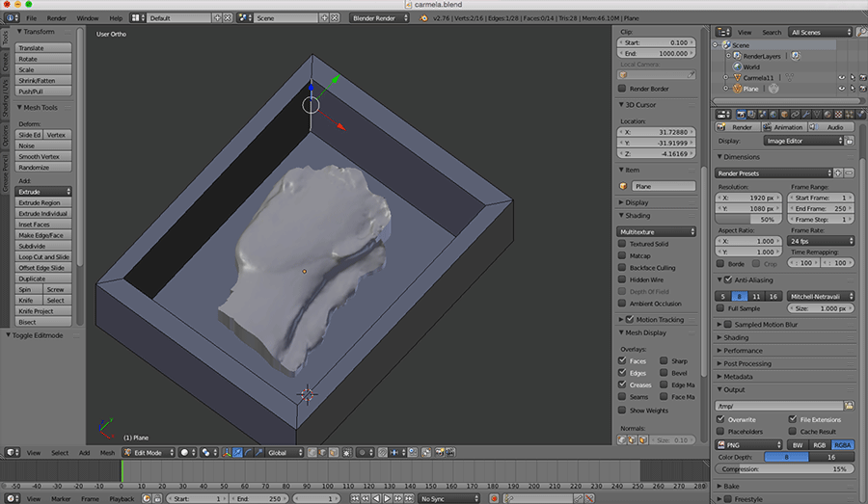Image resolution: width=868 pixels, height=504 pixels.
Task: Open the 24 fps frame rate dropdown
Action: (x=821, y=241)
